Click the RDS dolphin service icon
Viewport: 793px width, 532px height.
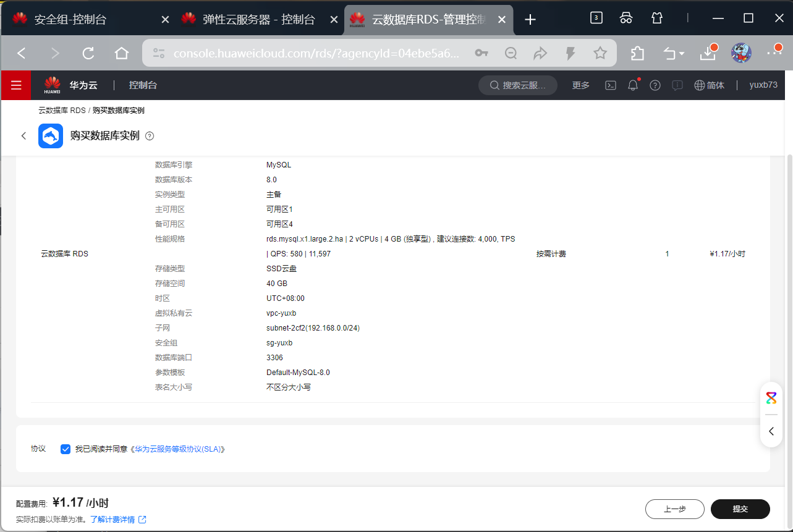51,136
